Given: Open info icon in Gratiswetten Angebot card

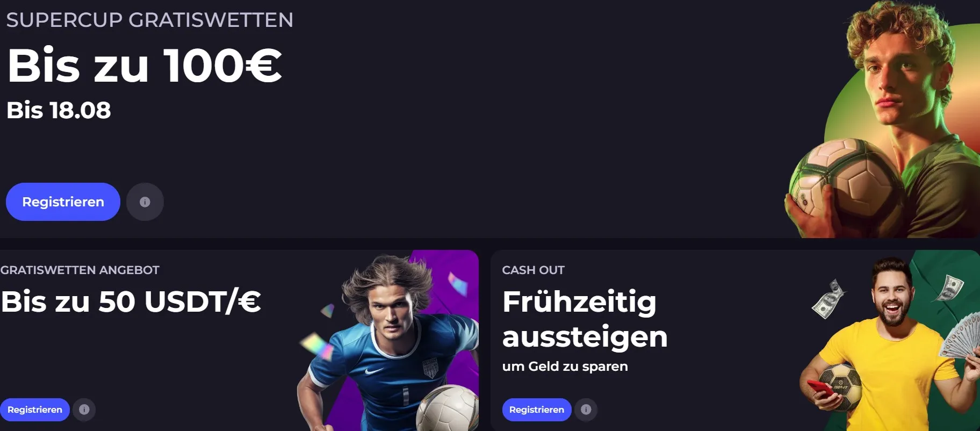Looking at the screenshot, I should (84, 410).
